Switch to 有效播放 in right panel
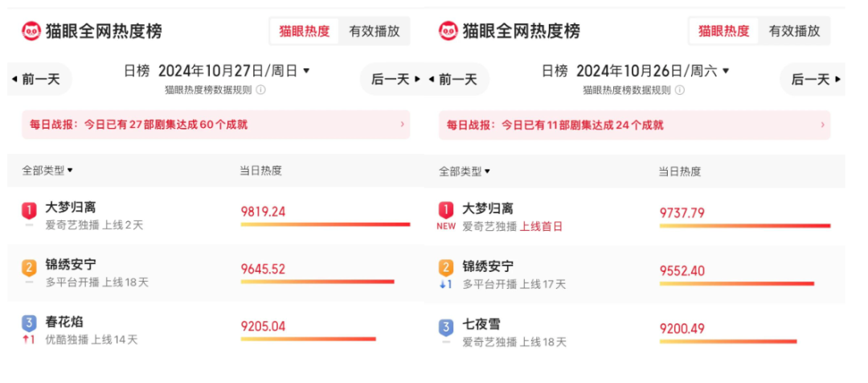868x383 pixels. (794, 31)
